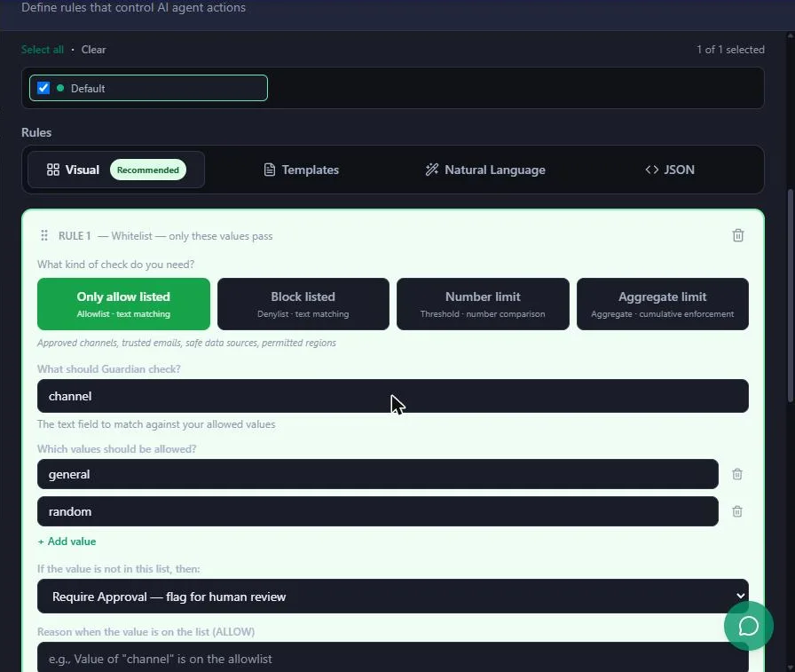Choose the 'Aggregate limit' check type
795x672 pixels.
click(x=662, y=304)
